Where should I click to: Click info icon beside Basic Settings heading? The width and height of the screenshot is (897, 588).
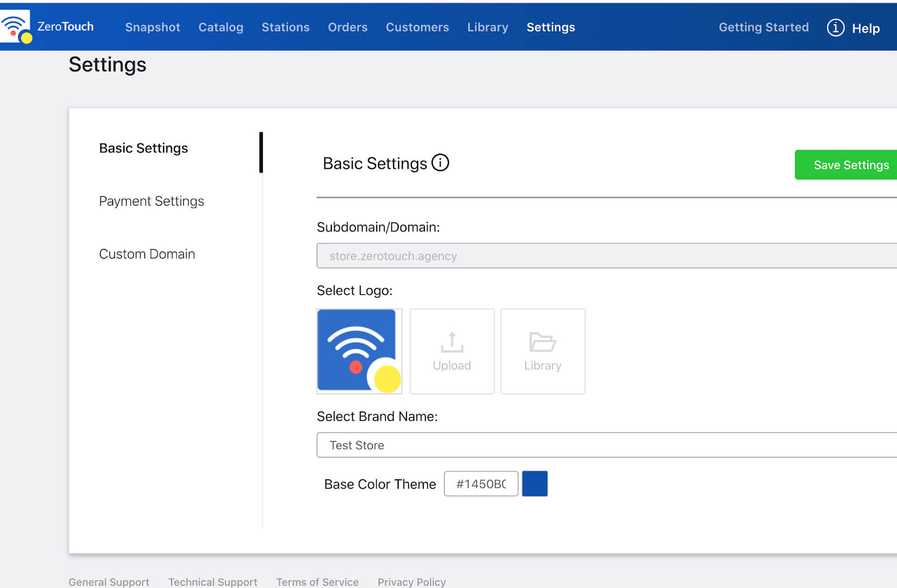coord(440,163)
